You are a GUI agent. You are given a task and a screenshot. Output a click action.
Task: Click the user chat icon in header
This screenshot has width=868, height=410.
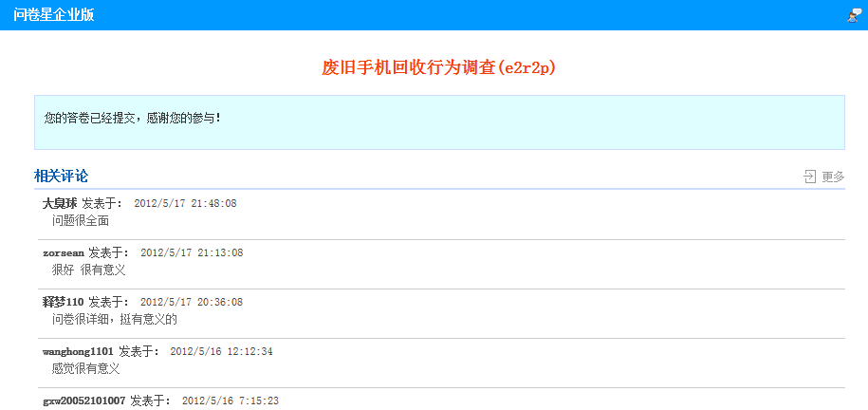(x=854, y=15)
